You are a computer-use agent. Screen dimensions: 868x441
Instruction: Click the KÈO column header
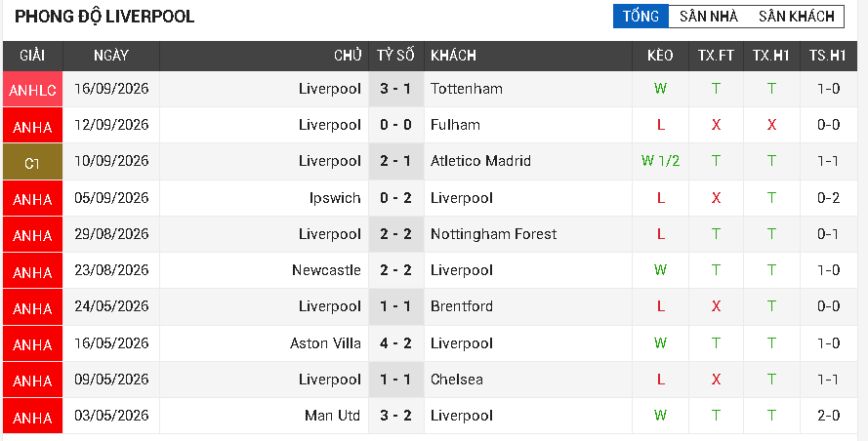pos(660,56)
